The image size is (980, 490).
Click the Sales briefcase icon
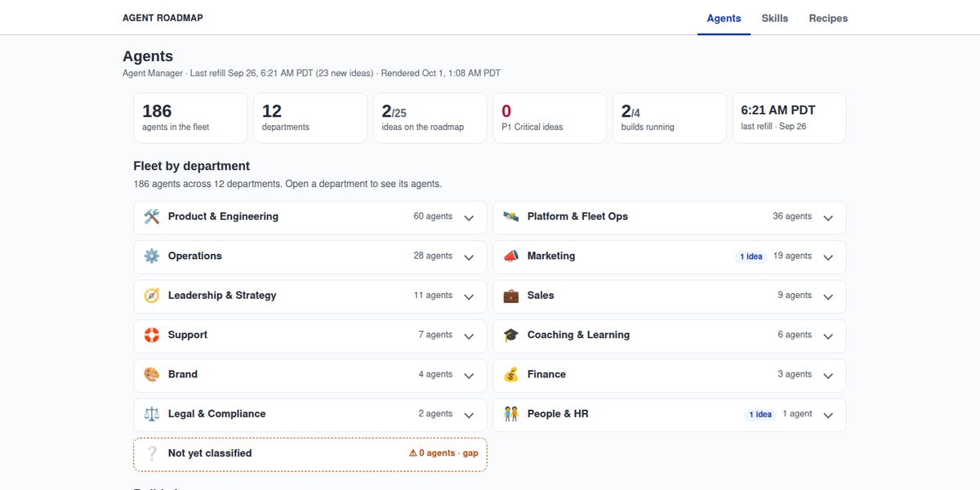click(x=511, y=296)
